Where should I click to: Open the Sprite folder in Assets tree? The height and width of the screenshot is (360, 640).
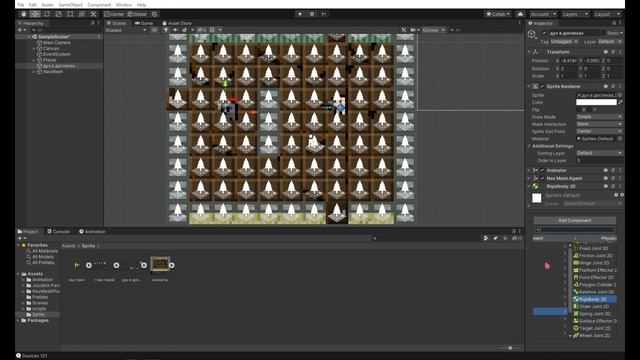pos(38,315)
